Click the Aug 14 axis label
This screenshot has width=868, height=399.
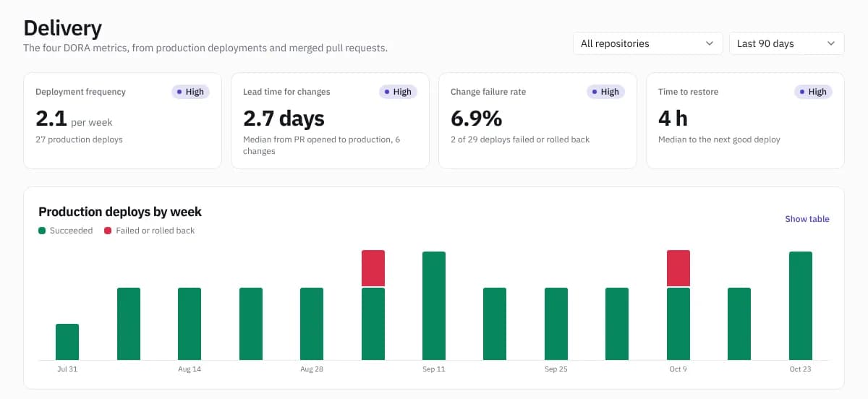190,369
